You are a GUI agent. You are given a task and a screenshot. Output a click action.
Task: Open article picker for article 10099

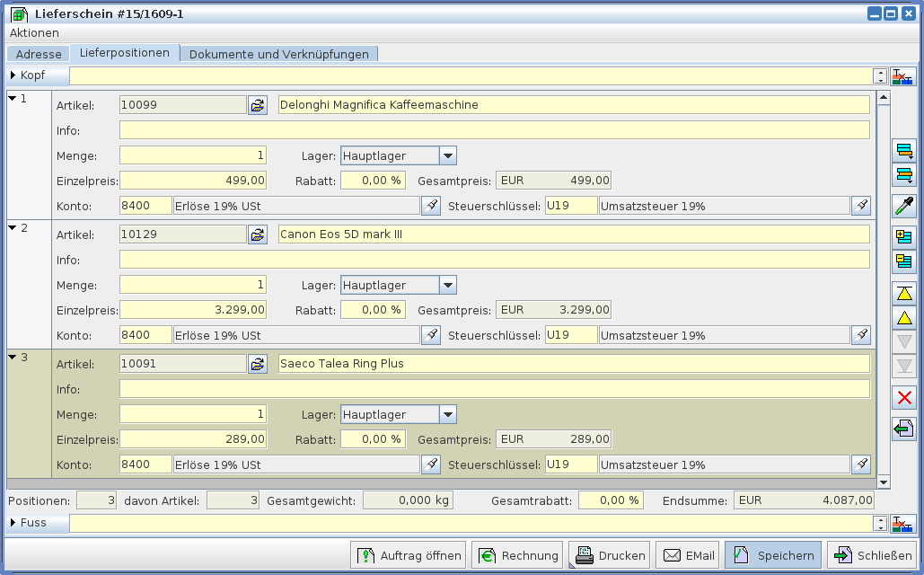point(258,105)
